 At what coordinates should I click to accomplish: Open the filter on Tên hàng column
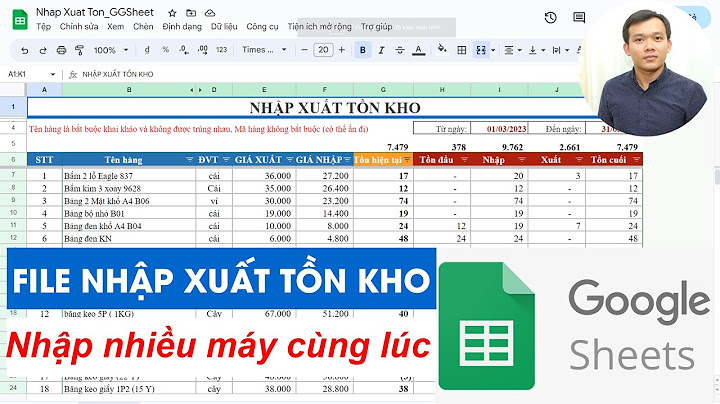pyautogui.click(x=190, y=160)
